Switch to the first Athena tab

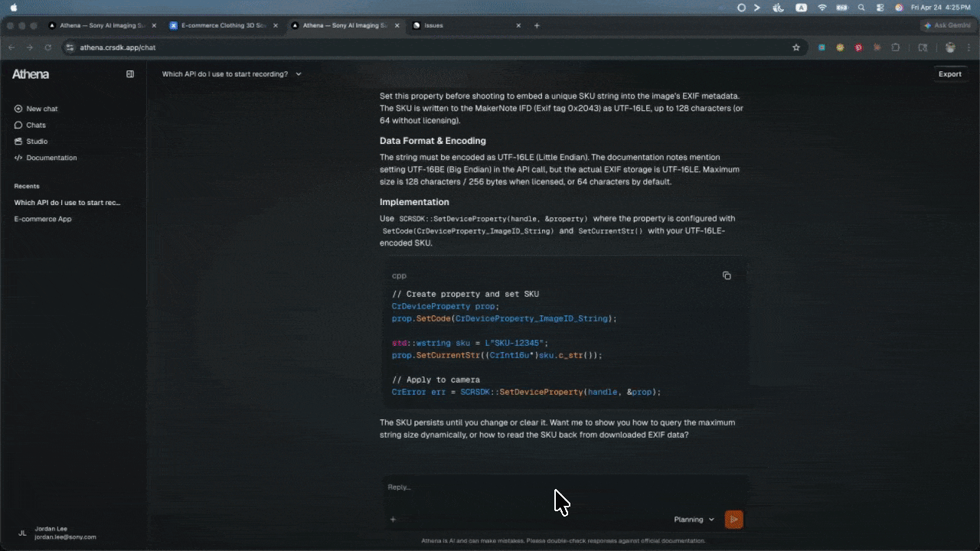(x=101, y=25)
